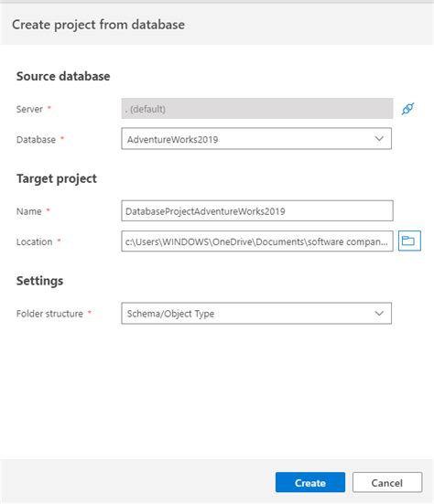Click into the Location path field
Viewport: 434px width, 504px height.
point(257,241)
